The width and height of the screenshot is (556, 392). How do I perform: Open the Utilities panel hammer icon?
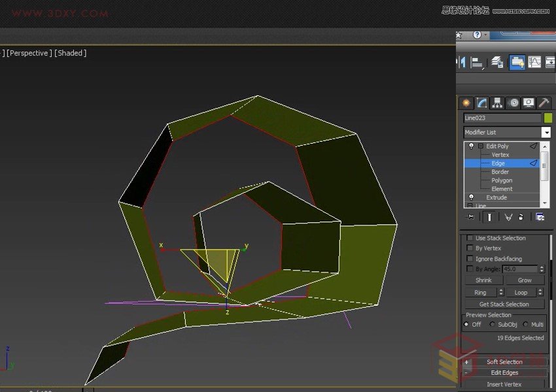click(544, 103)
